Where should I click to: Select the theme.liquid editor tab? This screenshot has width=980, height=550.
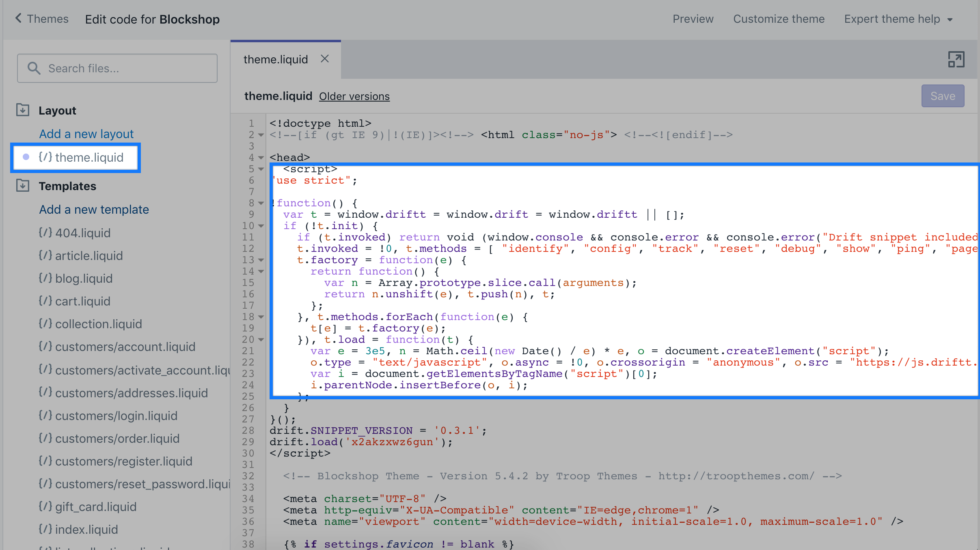[x=276, y=60]
